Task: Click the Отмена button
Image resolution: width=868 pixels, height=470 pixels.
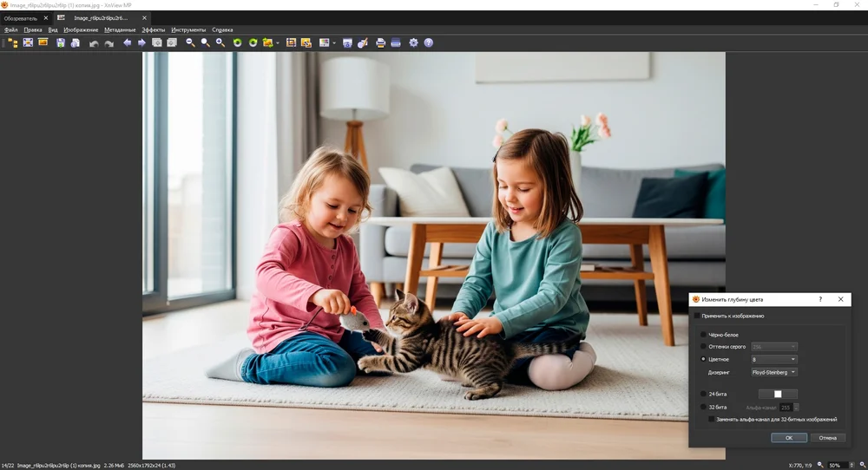Action: 827,437
